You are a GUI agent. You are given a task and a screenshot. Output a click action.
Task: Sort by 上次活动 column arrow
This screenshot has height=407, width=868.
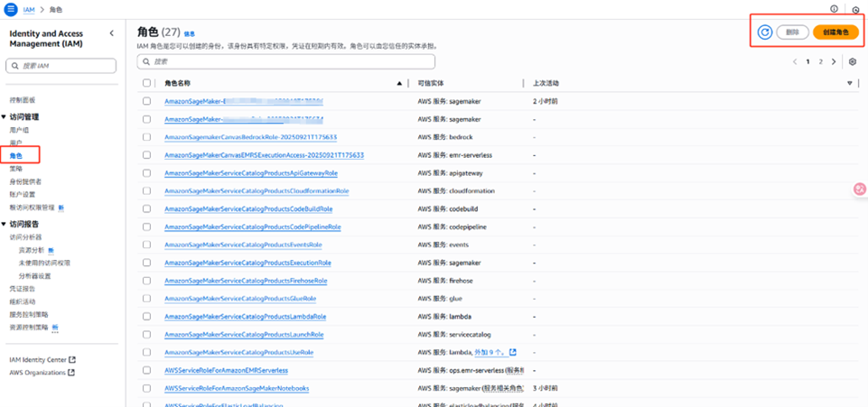pos(850,84)
